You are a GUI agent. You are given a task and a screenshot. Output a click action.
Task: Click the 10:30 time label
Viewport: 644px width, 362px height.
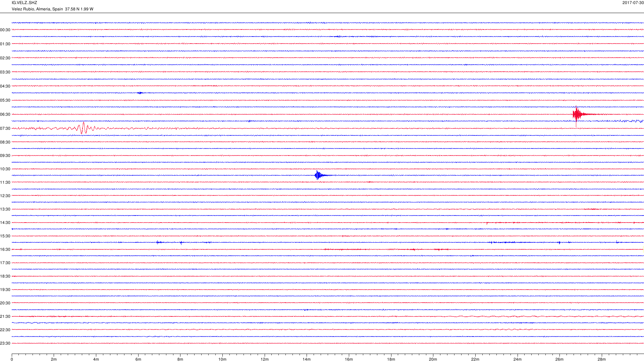[5, 169]
